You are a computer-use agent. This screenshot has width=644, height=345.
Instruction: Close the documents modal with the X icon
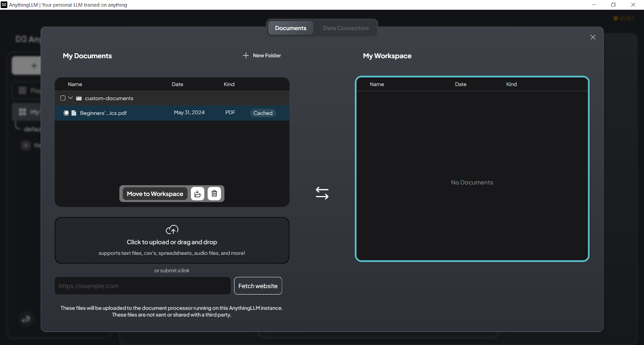[x=593, y=37]
